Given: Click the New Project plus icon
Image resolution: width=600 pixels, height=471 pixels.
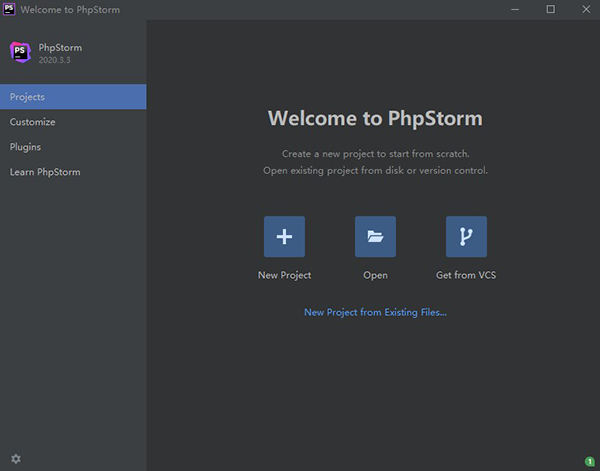Looking at the screenshot, I should click(284, 236).
